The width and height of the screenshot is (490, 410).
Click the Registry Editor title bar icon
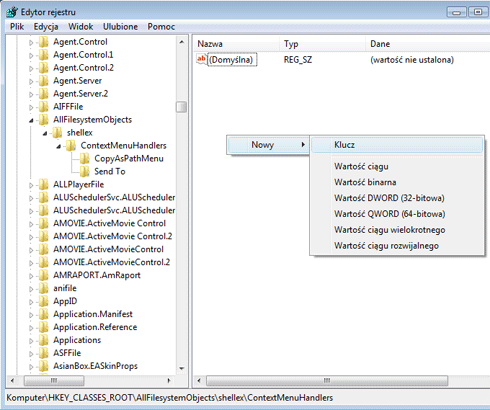point(12,12)
